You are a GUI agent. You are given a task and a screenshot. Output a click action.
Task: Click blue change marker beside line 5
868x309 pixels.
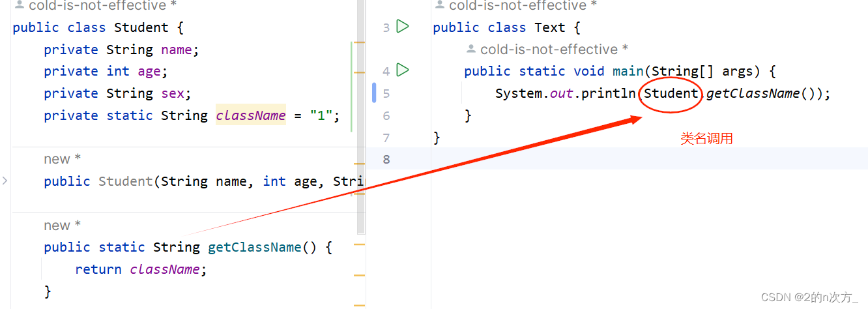(x=374, y=93)
